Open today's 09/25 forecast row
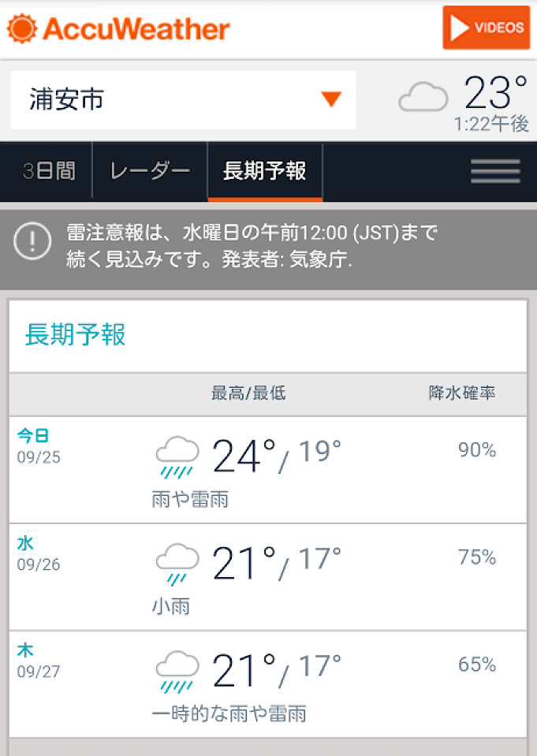537x756 pixels. click(268, 470)
